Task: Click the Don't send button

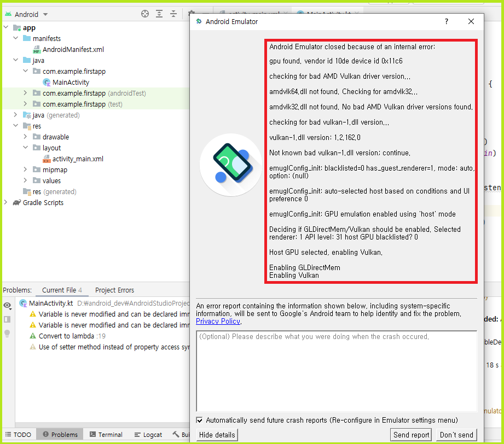Action: pos(456,435)
